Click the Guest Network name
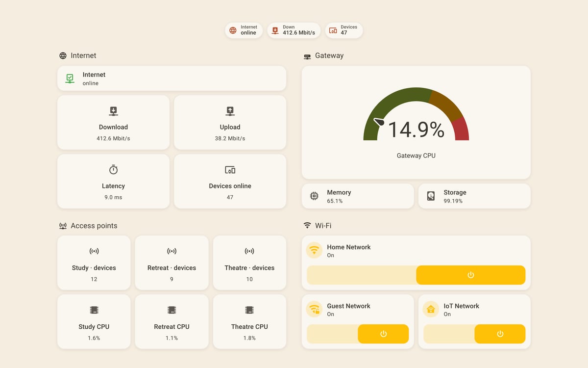 click(x=348, y=306)
